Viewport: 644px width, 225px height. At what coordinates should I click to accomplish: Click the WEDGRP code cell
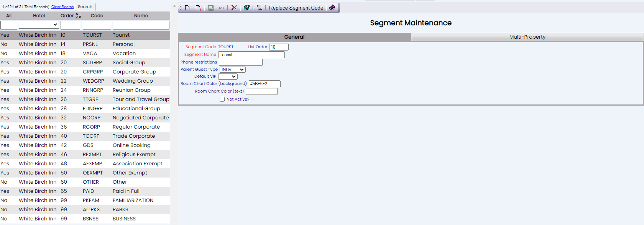(x=94, y=81)
